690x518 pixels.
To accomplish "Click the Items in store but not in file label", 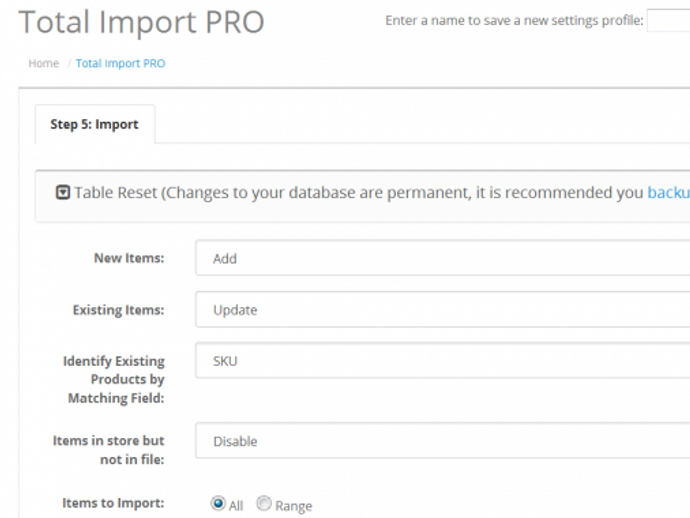I will tap(109, 449).
